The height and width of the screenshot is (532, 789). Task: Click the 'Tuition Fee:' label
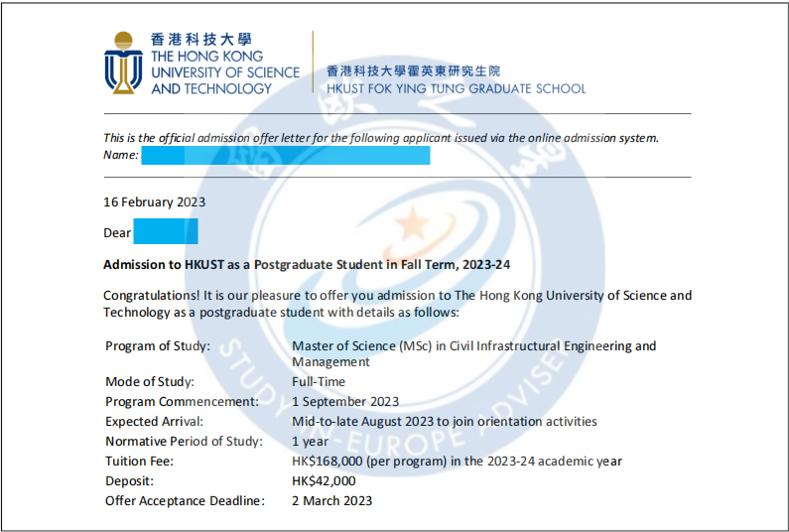click(139, 461)
